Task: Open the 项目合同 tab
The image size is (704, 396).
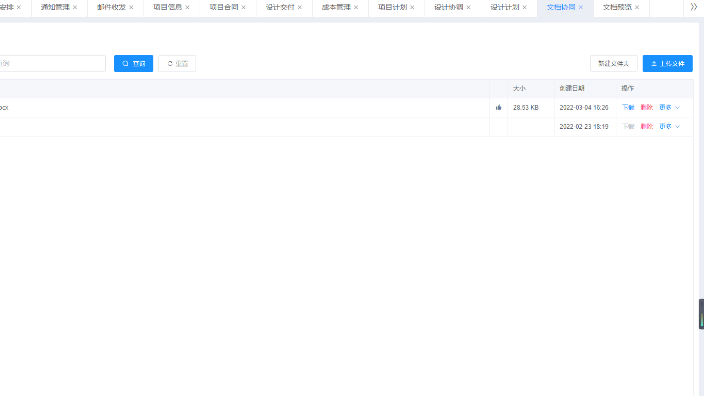Action: pyautogui.click(x=224, y=7)
